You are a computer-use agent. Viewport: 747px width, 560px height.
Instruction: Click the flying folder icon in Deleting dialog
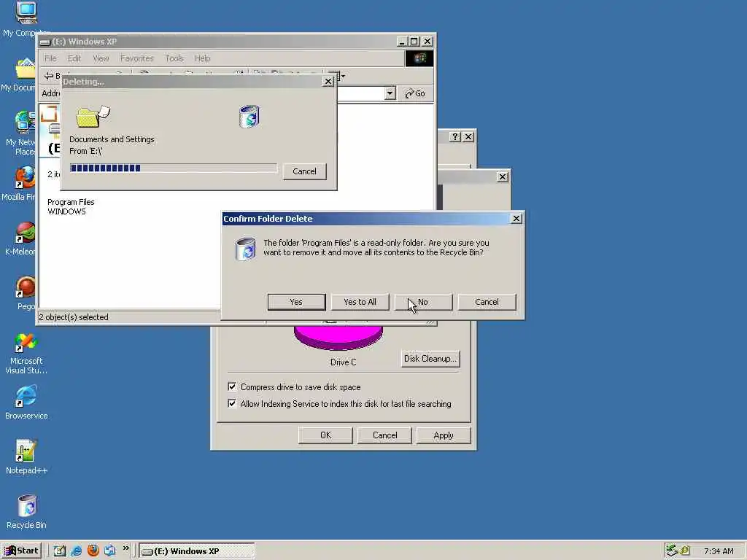pyautogui.click(x=93, y=116)
